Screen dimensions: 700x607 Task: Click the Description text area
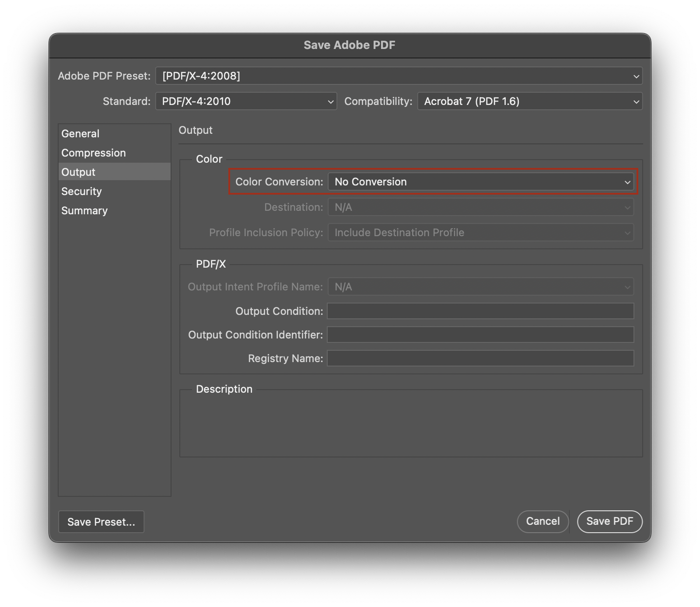[x=411, y=424]
